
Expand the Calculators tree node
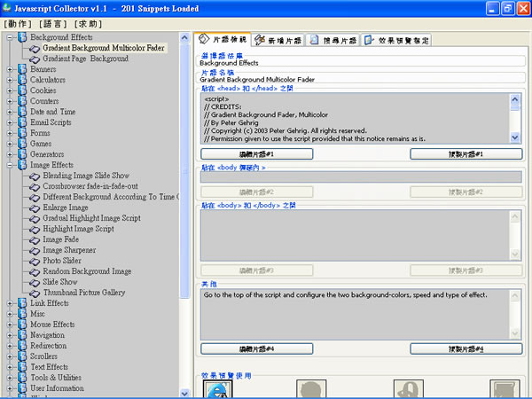[10, 80]
